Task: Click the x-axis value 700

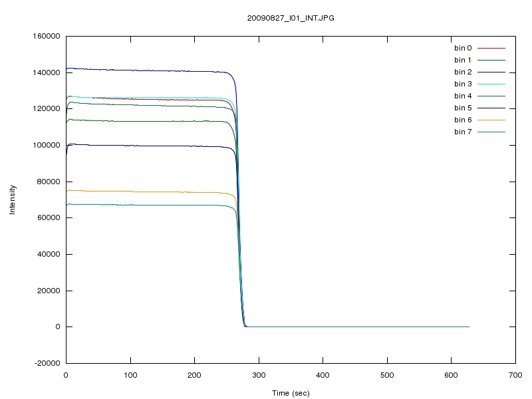Action: (x=515, y=375)
